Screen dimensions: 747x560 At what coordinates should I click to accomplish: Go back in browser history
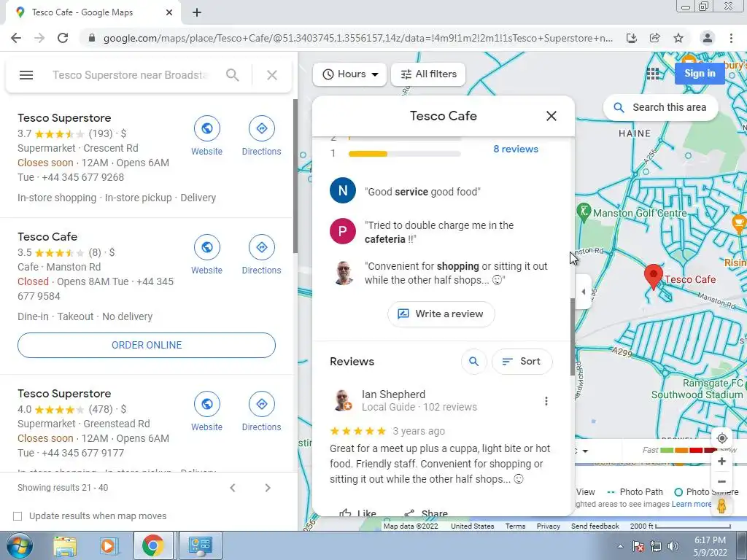(x=16, y=38)
